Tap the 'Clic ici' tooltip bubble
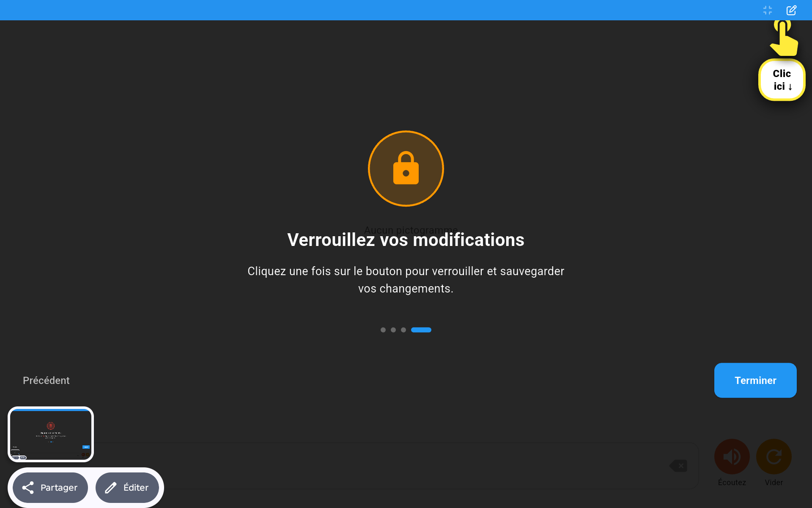This screenshot has width=812, height=508. (782, 80)
